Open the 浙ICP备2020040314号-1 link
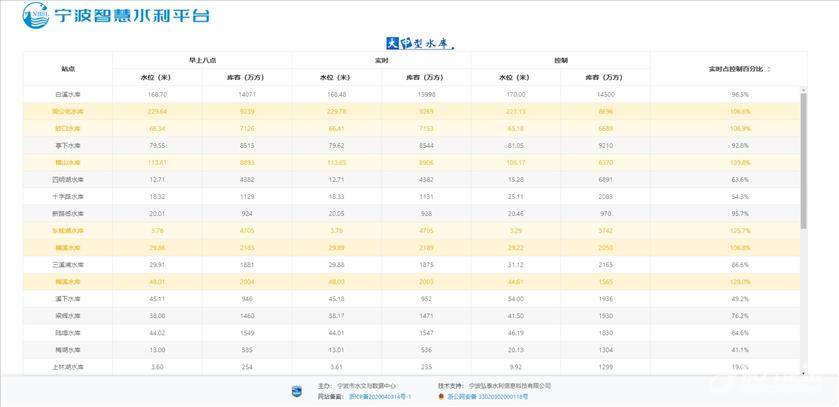 (380, 397)
